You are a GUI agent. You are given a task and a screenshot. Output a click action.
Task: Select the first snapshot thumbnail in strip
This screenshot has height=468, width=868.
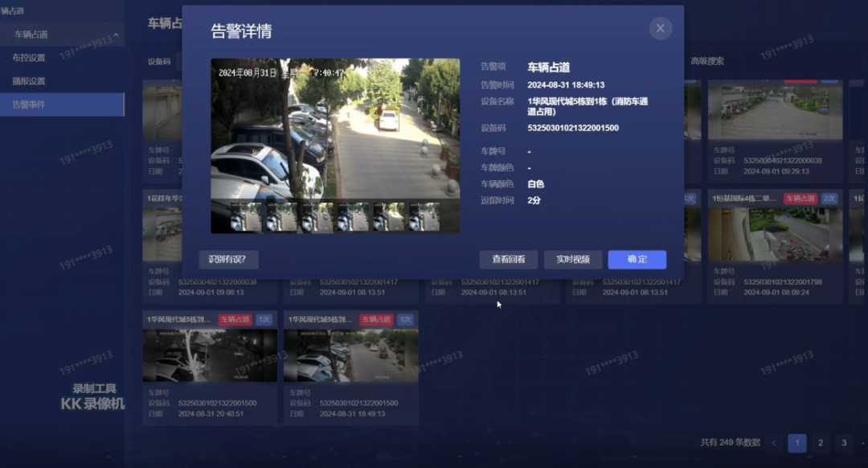point(246,217)
